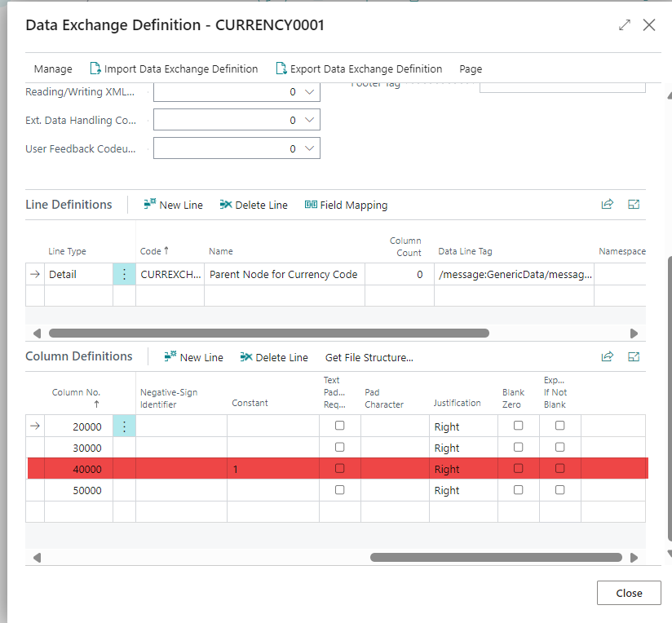Screen dimensions: 672x623
Task: Enable Blank Zero for row 20000
Action: coord(518,426)
